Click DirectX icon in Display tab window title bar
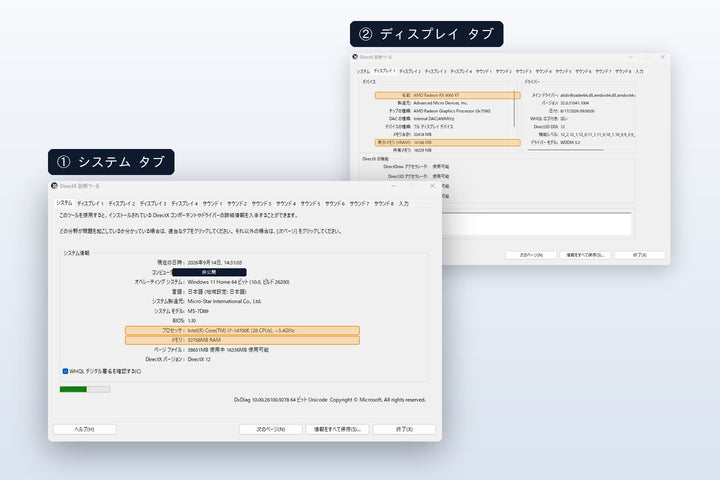The width and height of the screenshot is (720, 480). click(x=355, y=57)
